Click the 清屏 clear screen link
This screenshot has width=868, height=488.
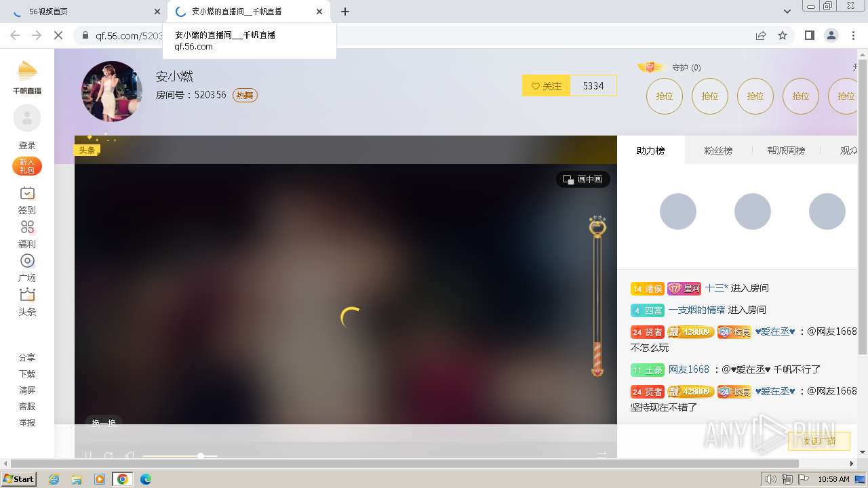click(x=27, y=390)
